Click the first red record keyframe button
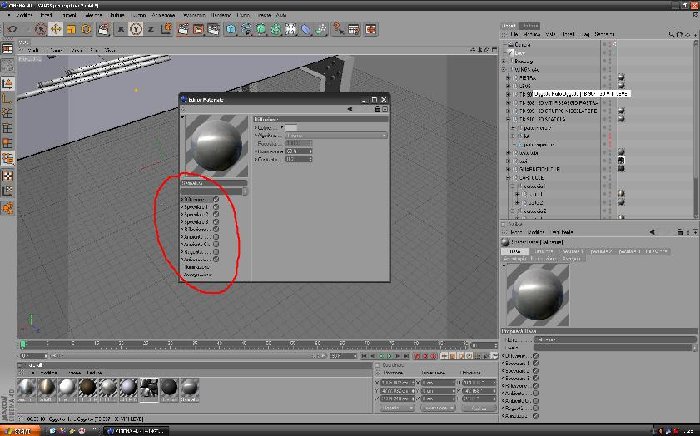 click(417, 356)
